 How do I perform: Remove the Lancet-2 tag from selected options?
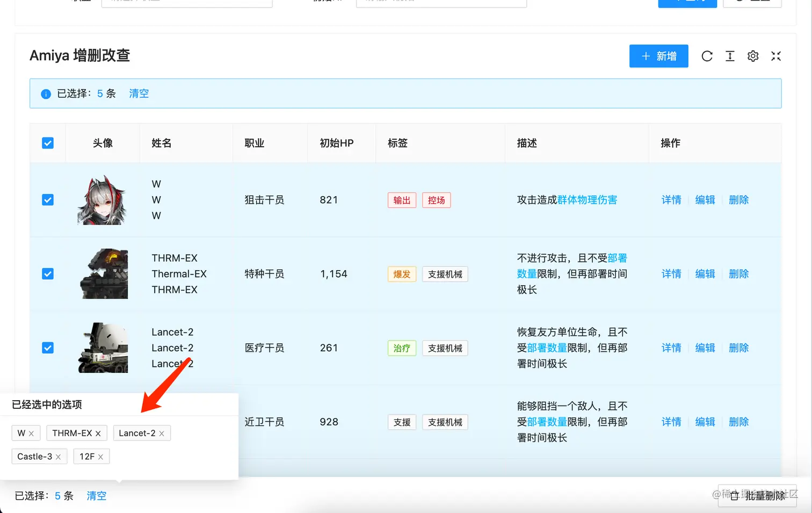point(162,433)
